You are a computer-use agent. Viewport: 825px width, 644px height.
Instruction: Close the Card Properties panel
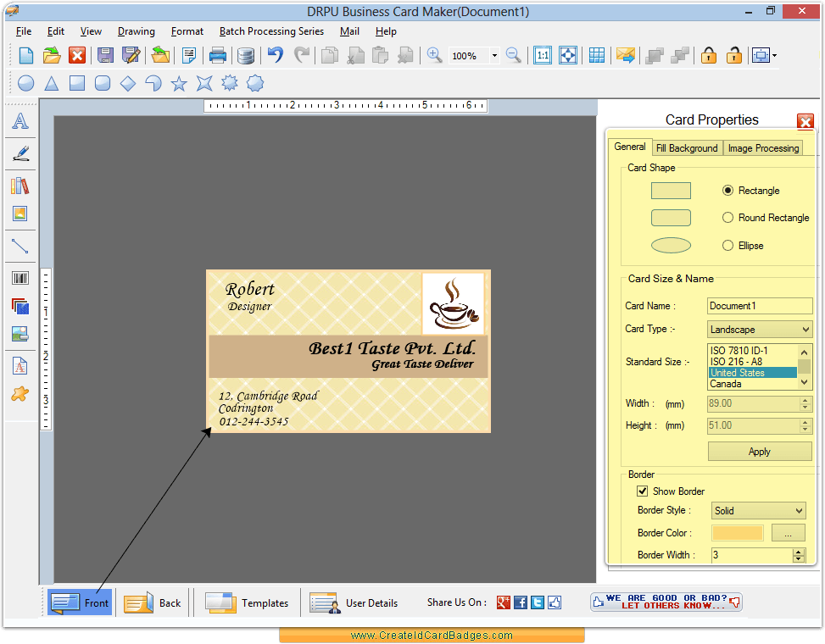tap(805, 122)
